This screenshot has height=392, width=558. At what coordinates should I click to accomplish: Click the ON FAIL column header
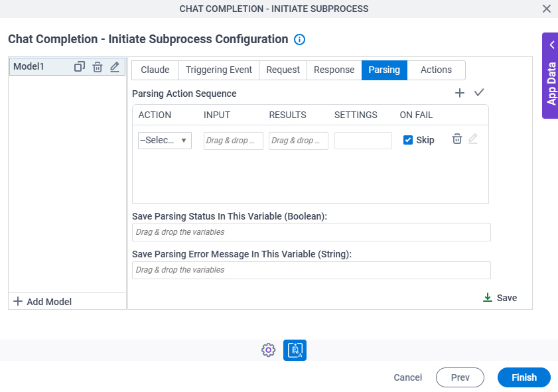tap(416, 115)
